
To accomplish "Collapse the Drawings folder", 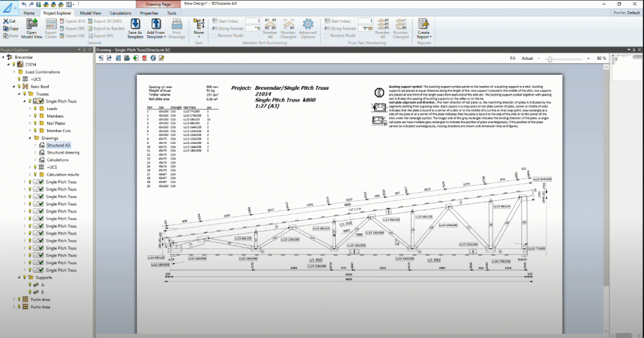I will click(30, 138).
